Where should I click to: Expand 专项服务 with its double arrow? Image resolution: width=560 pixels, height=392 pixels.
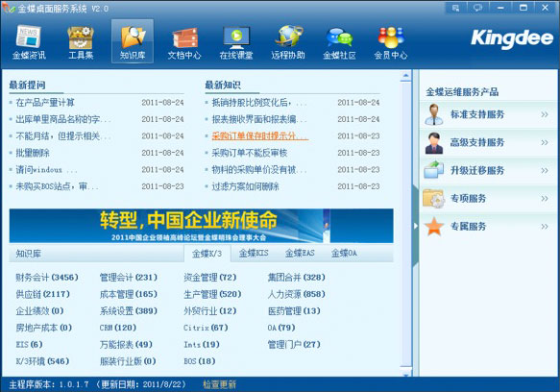(x=545, y=198)
